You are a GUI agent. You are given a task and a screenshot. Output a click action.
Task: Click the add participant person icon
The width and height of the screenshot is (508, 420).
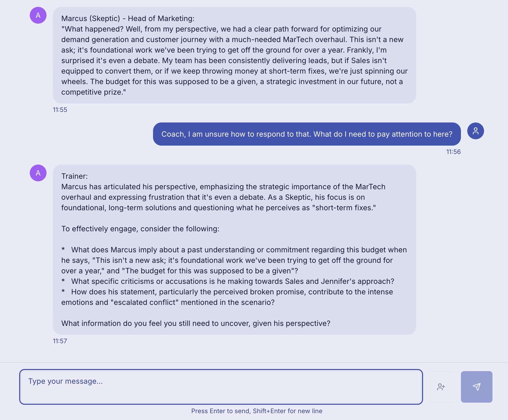tap(441, 387)
